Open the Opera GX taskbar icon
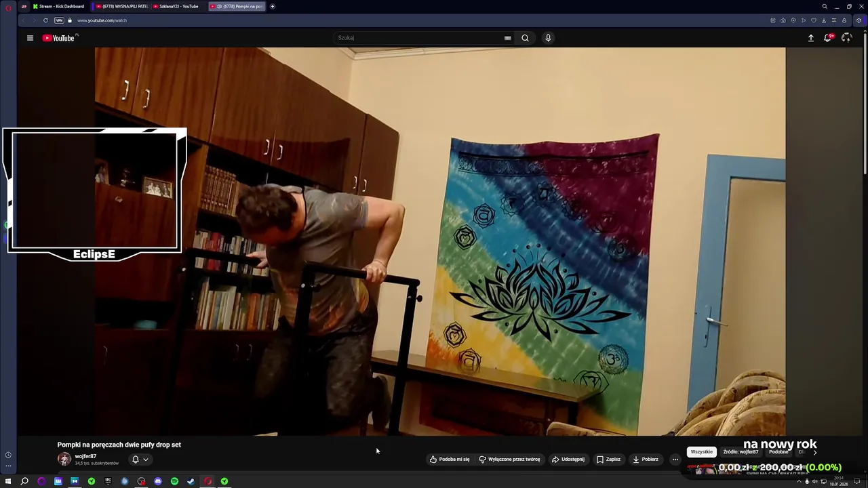The width and height of the screenshot is (868, 488). tap(208, 481)
